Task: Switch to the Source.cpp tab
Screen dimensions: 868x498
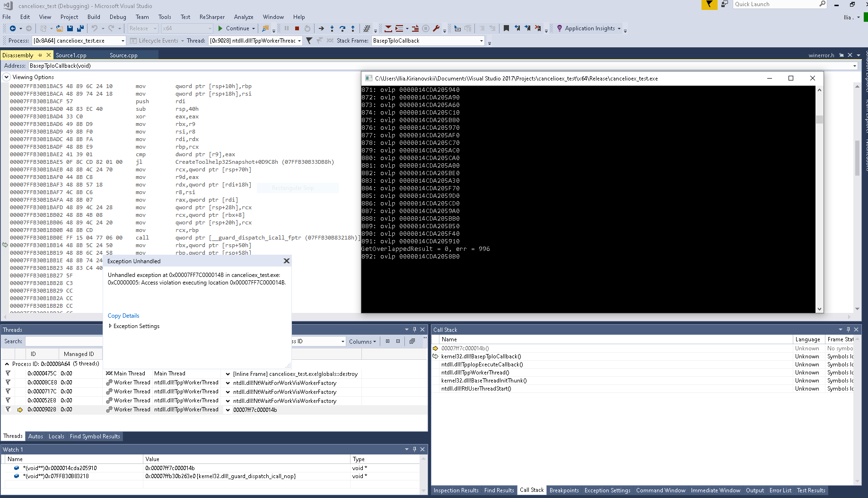Action: point(123,55)
